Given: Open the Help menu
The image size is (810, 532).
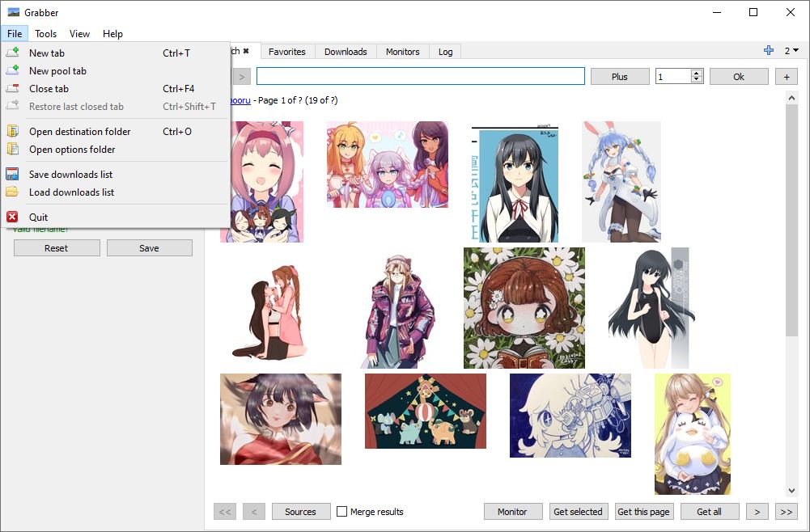Looking at the screenshot, I should pyautogui.click(x=112, y=33).
